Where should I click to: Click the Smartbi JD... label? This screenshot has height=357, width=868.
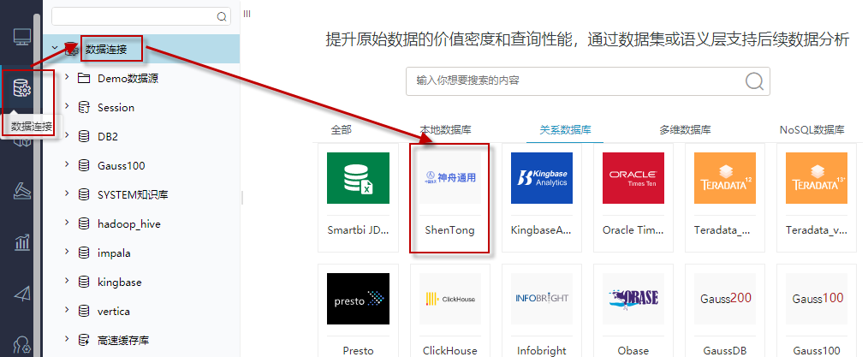point(358,229)
